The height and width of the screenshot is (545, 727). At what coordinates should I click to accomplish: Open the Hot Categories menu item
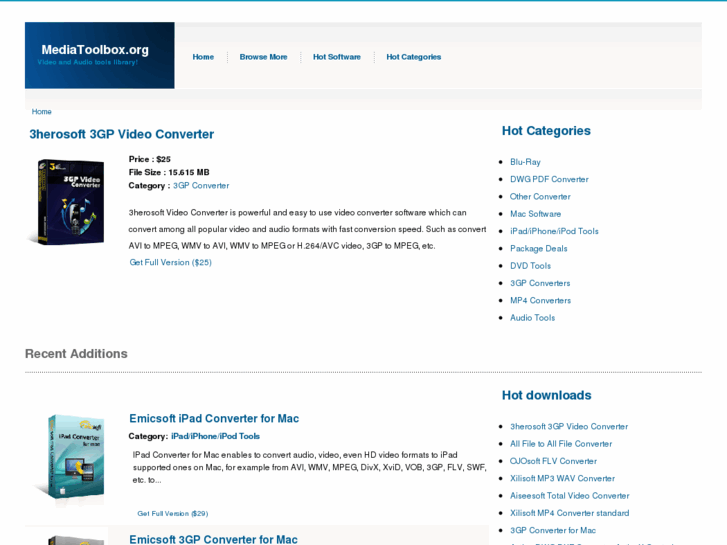pos(414,57)
